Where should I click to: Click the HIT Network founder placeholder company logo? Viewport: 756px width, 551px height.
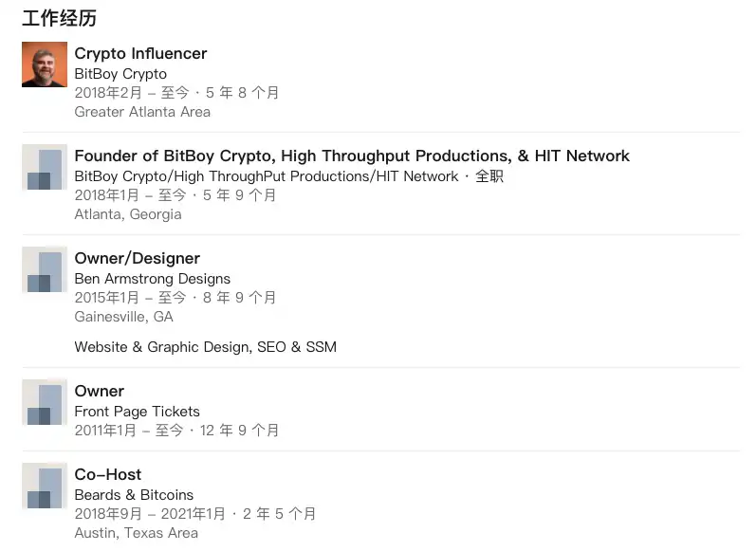pyautogui.click(x=45, y=168)
